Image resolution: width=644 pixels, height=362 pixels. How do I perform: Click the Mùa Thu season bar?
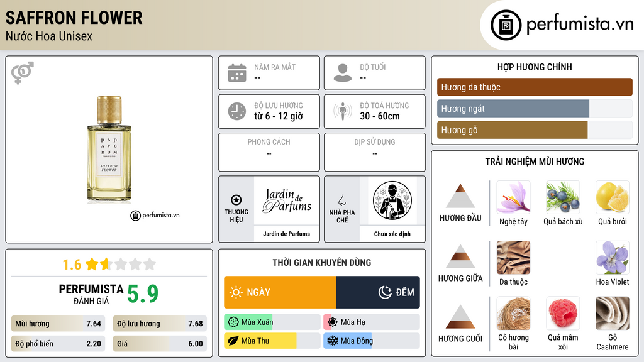(272, 341)
